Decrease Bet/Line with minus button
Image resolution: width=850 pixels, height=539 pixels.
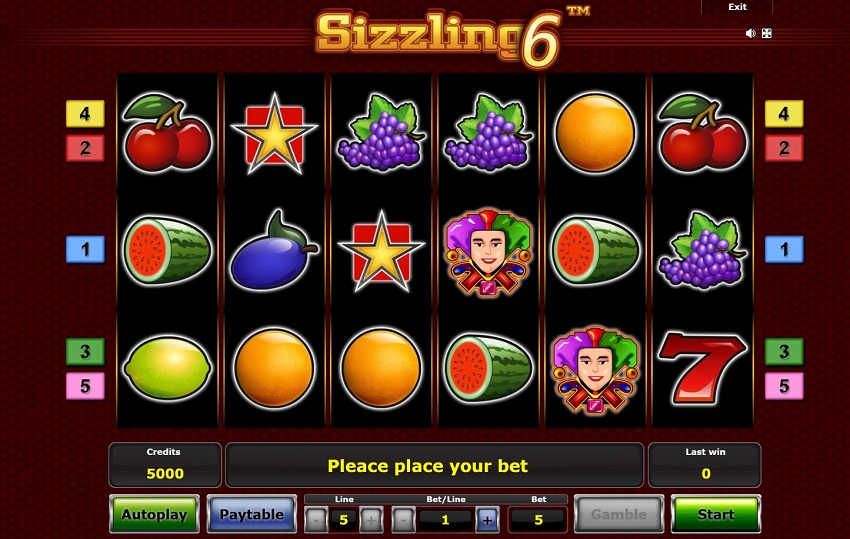pyautogui.click(x=403, y=521)
